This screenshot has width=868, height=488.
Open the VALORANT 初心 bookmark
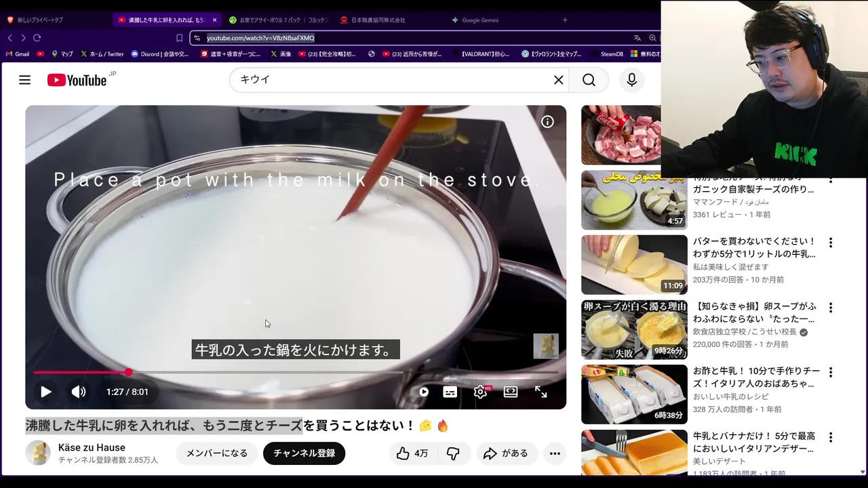pos(480,54)
